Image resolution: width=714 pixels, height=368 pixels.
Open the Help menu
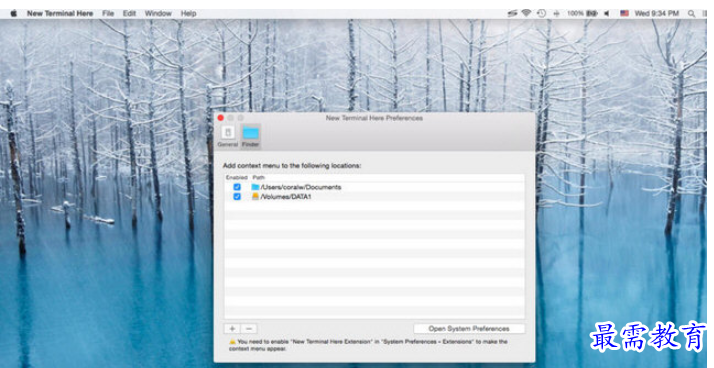189,14
